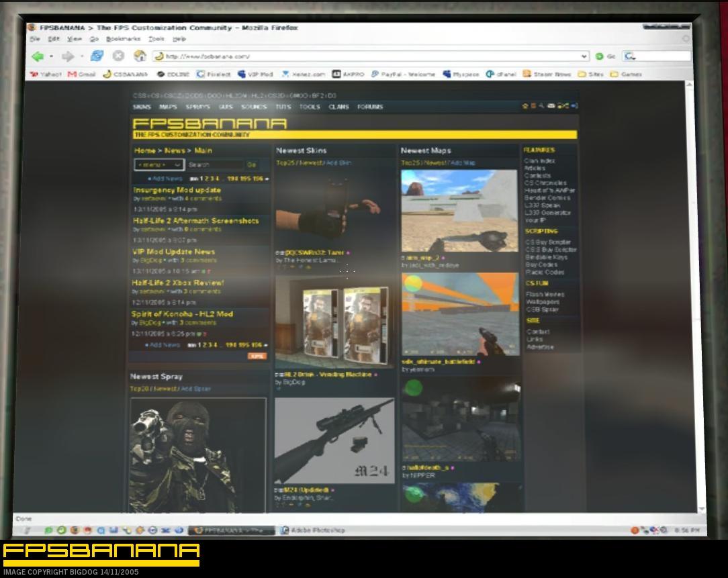Open the Help menu
Image resolution: width=728 pixels, height=578 pixels.
[x=179, y=39]
